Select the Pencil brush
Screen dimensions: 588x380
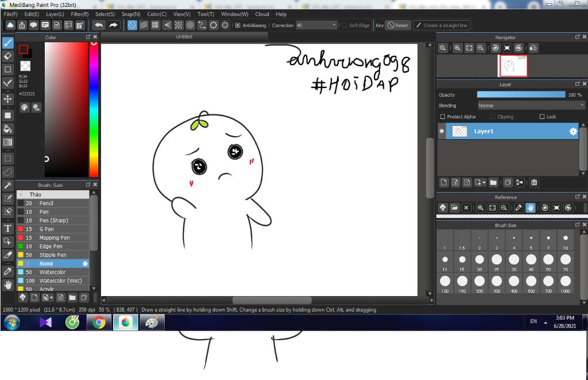click(x=53, y=203)
